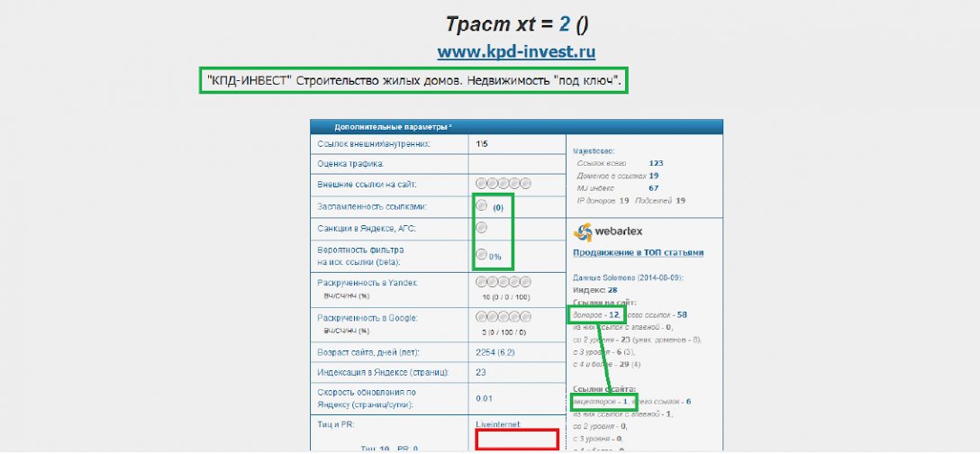Screen dimensions: 980x454
Task: Click the 'Доменов в ссылках 19' row
Action: [x=618, y=176]
